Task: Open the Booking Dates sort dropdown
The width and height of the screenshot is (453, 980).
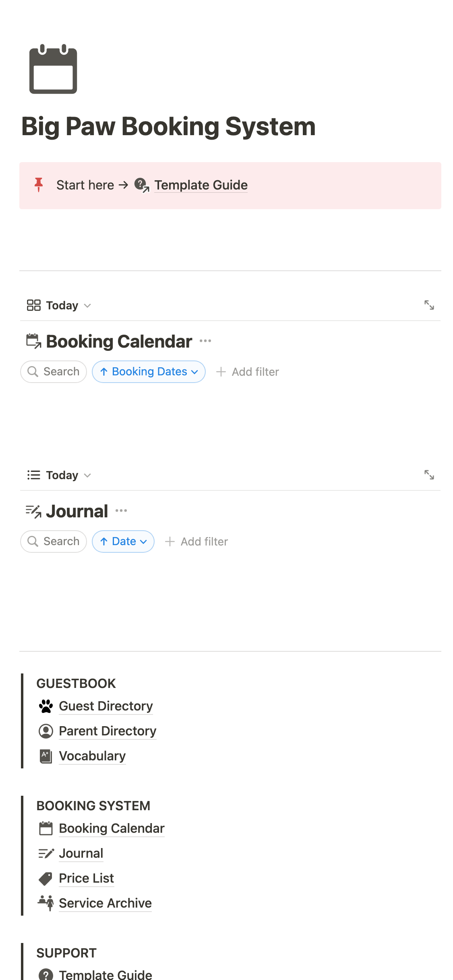Action: (x=149, y=372)
